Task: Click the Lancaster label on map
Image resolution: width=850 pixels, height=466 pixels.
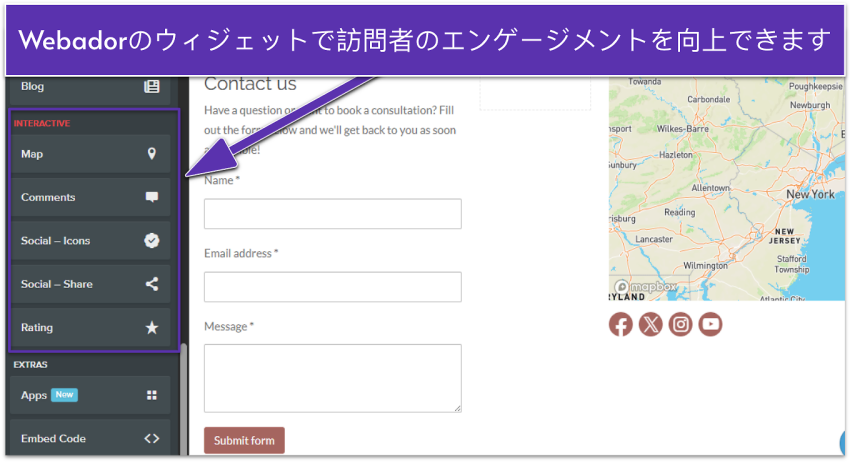Action: pos(654,239)
